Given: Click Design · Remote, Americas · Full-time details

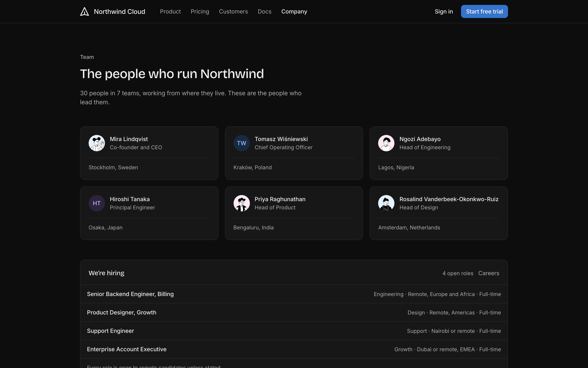Looking at the screenshot, I should (454, 313).
